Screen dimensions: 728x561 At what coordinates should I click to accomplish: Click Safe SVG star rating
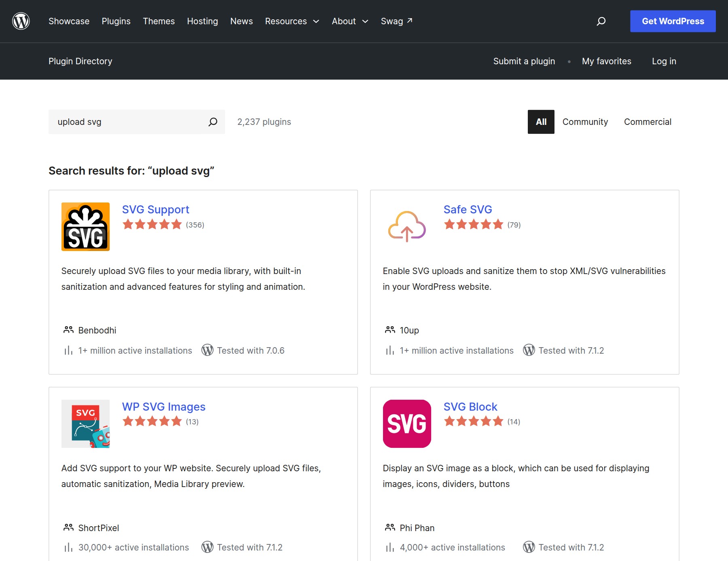pos(474,224)
